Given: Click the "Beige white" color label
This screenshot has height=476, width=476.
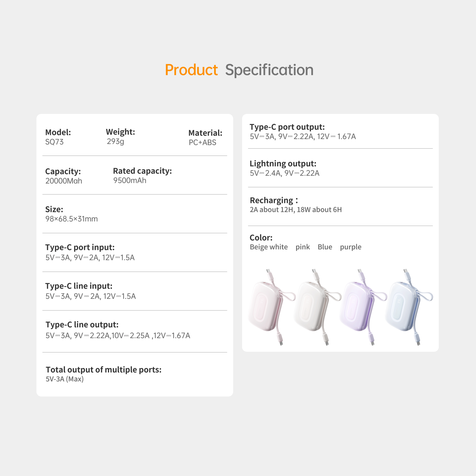Looking at the screenshot, I should [x=268, y=247].
